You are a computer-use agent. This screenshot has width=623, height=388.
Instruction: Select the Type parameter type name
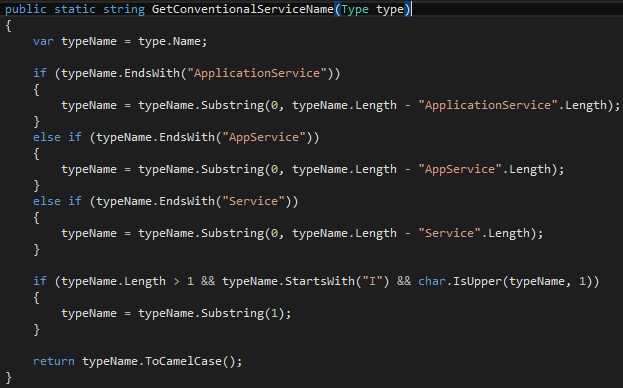355,9
